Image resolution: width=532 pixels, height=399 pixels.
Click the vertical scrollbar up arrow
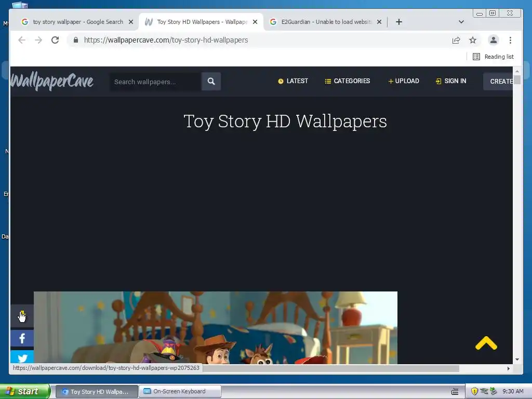517,71
